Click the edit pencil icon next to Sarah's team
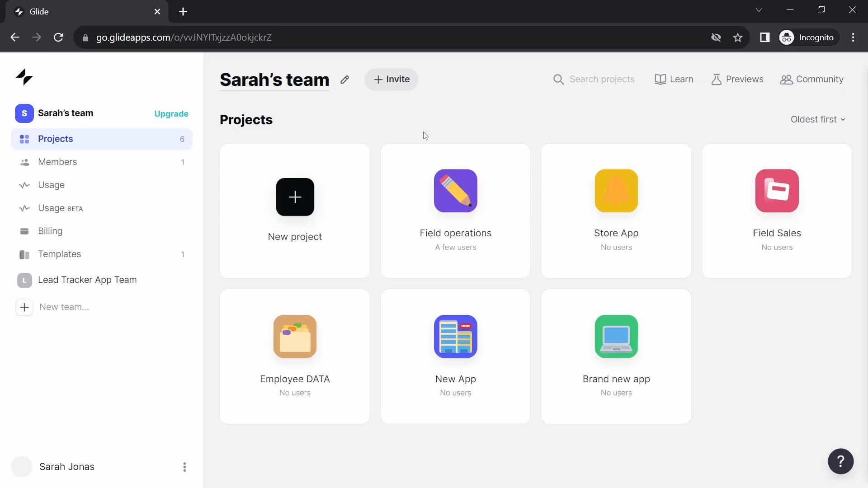Viewport: 868px width, 488px height. tap(345, 79)
